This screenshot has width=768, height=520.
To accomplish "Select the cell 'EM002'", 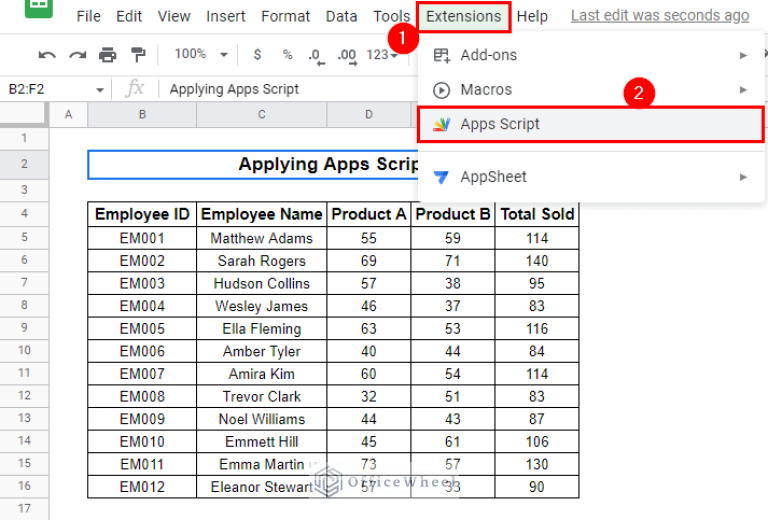I will [142, 260].
